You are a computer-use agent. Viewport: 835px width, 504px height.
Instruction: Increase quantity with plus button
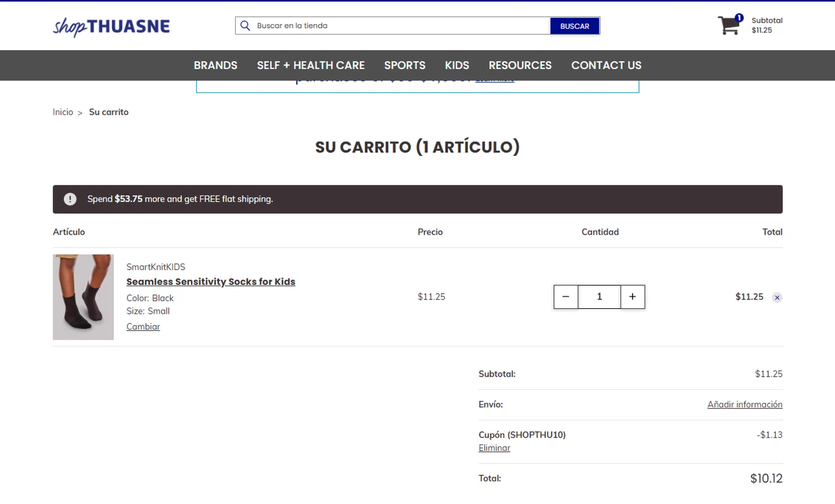click(632, 297)
